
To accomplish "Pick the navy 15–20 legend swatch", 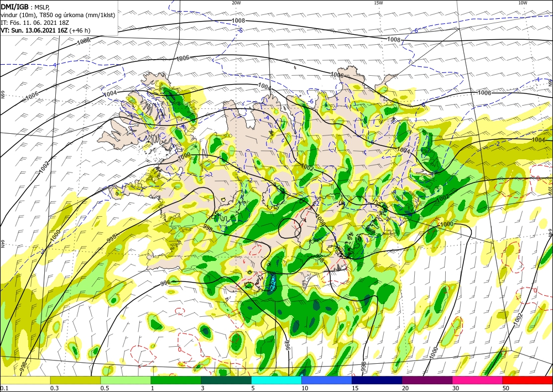I will click(377, 380).
